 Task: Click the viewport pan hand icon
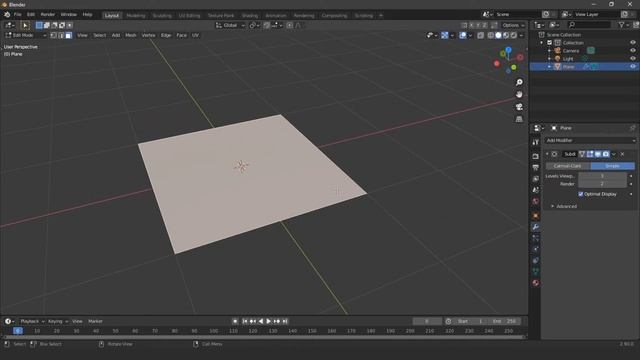click(x=519, y=94)
